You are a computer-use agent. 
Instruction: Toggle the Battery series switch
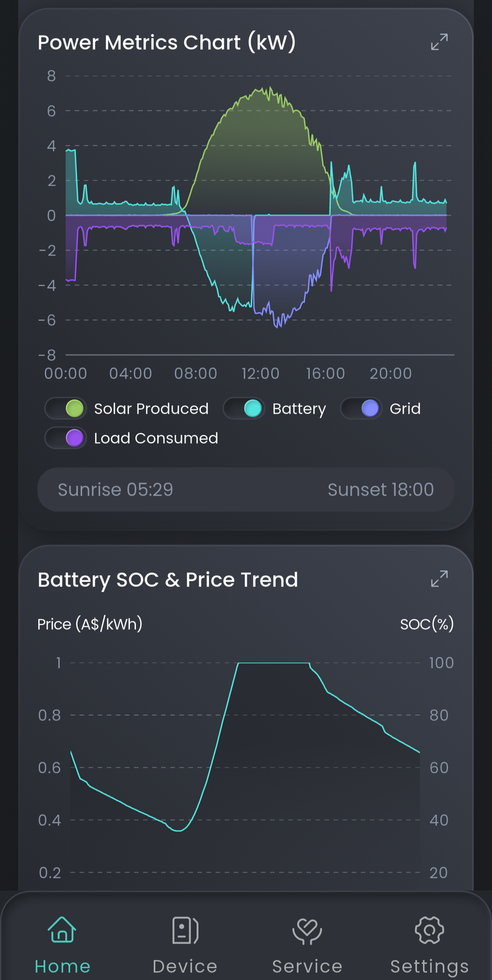(244, 408)
